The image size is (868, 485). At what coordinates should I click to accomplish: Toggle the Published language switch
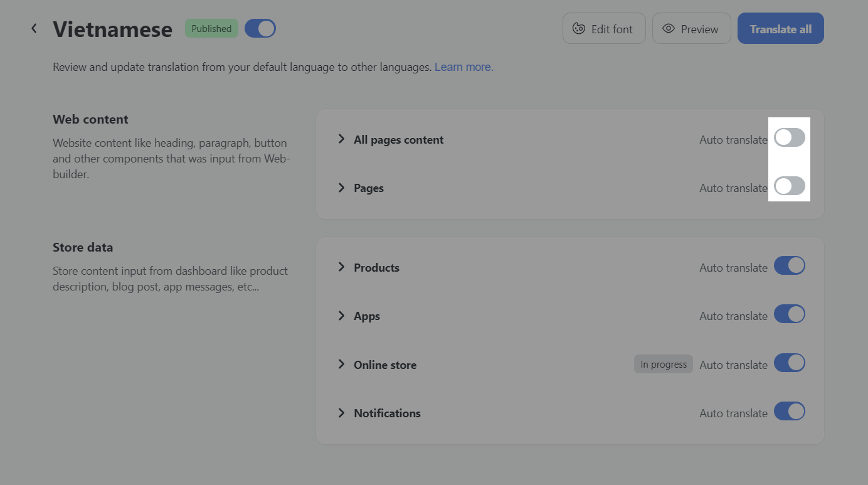pyautogui.click(x=260, y=28)
